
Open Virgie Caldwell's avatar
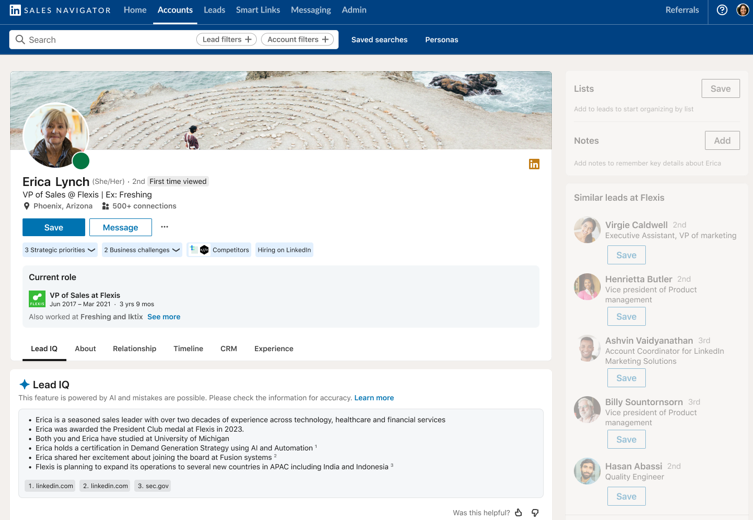pyautogui.click(x=587, y=230)
